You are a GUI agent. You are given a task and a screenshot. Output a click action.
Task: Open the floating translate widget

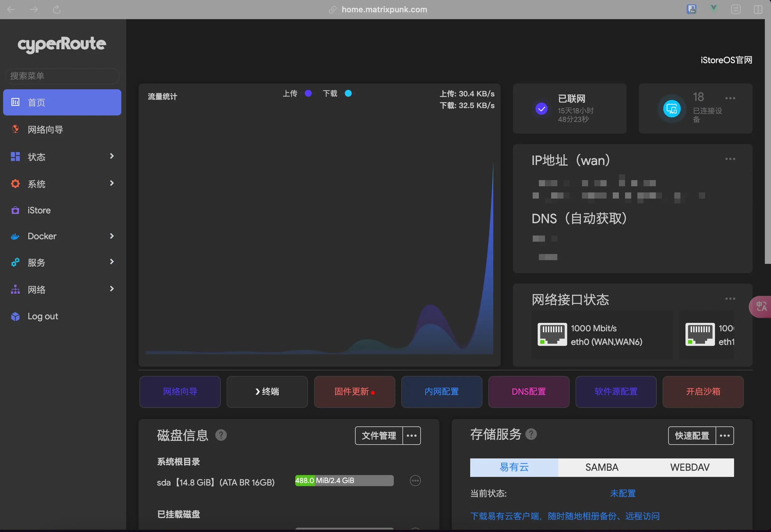761,307
